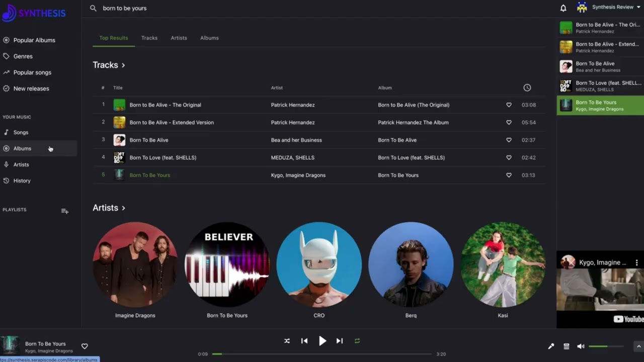Create a new playlist with add icon
Viewport: 644px width, 362px height.
click(65, 211)
